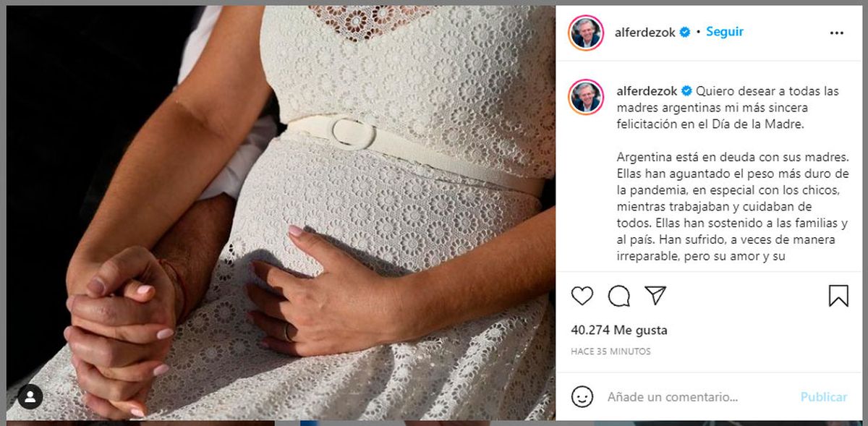Open comments via speech bubble icon

click(618, 296)
